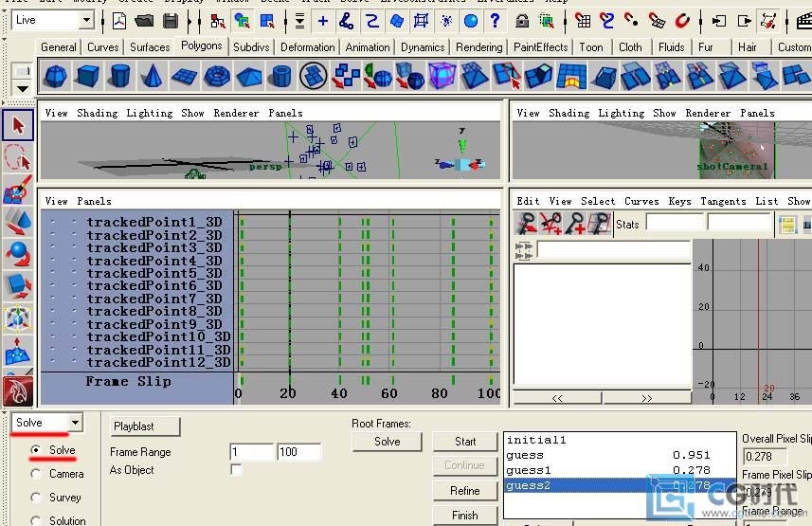Click the Root Frames Solve button
Screen dimensions: 812x526
[x=387, y=442]
